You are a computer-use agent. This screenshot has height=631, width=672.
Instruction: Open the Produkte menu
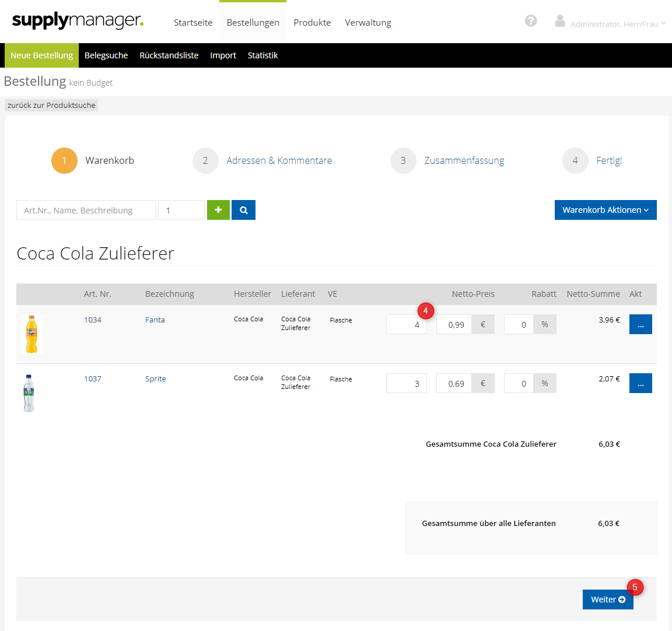tap(312, 22)
